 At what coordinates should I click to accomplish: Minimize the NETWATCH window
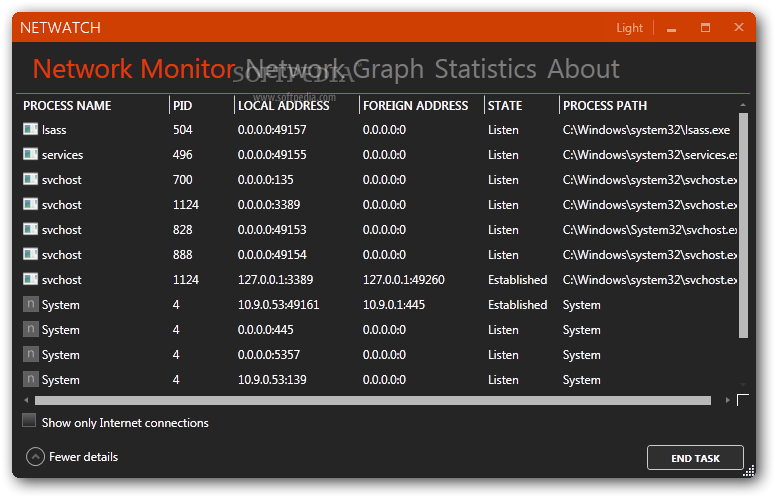click(x=671, y=29)
